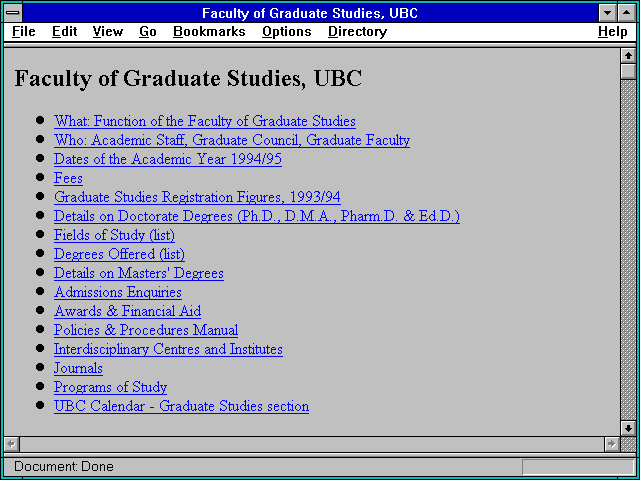Image resolution: width=640 pixels, height=480 pixels.
Task: Click the vertical scrollbar thumb
Action: [x=628, y=71]
